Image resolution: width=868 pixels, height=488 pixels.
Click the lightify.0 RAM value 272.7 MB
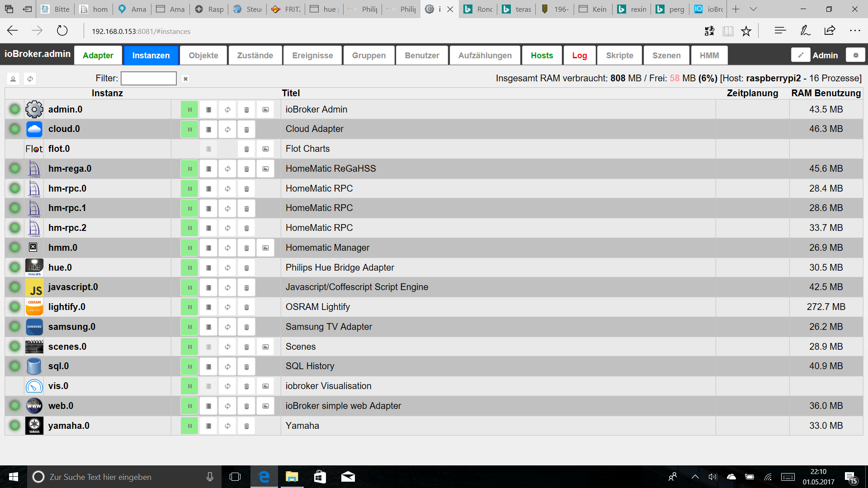point(826,307)
